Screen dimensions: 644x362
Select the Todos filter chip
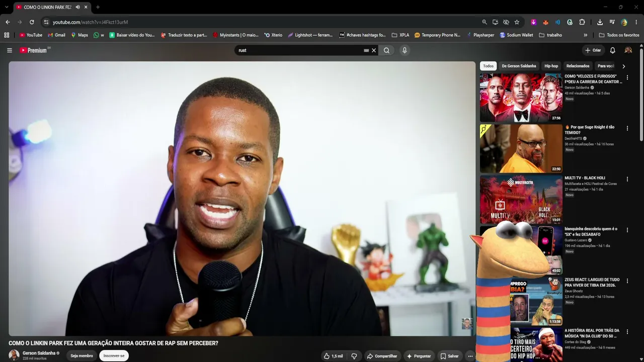coord(488,66)
